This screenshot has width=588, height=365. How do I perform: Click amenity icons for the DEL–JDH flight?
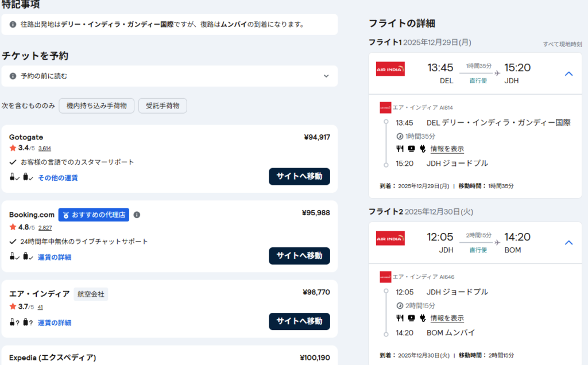(x=411, y=149)
